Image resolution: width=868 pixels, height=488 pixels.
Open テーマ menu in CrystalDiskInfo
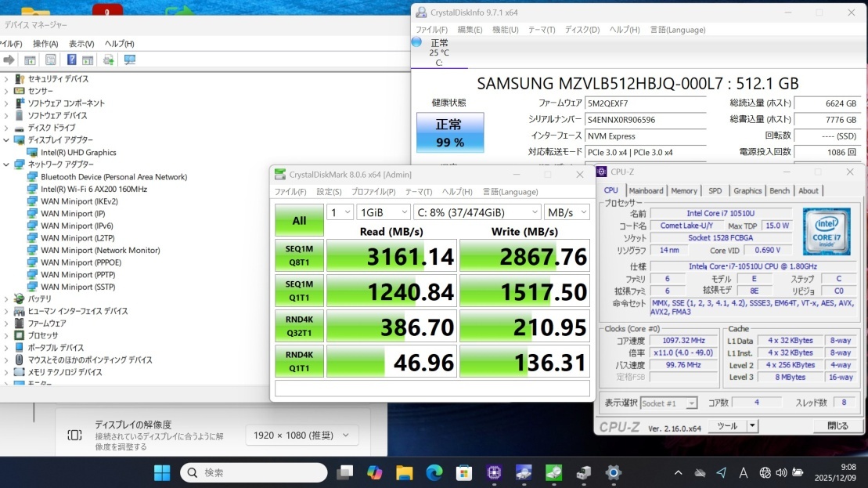click(x=541, y=30)
